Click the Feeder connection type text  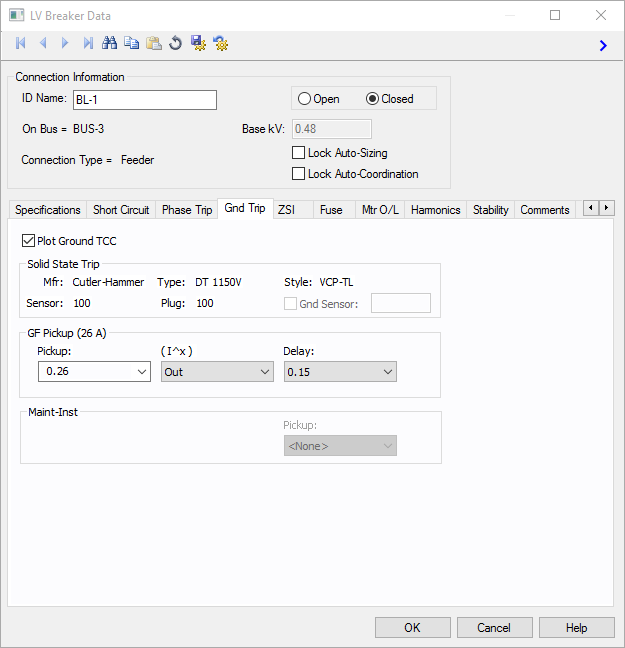tap(137, 160)
